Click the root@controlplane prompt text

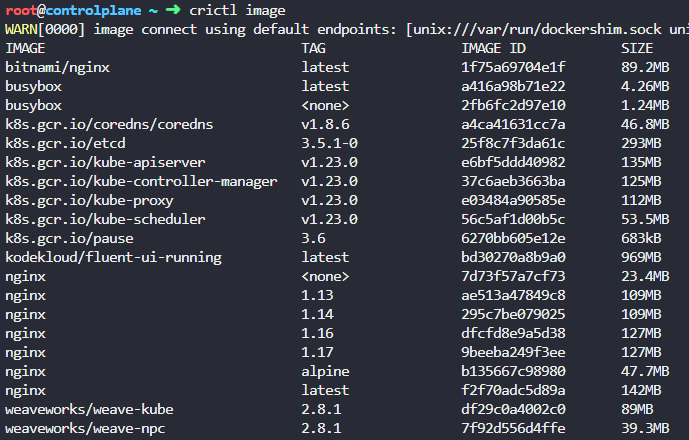pyautogui.click(x=73, y=10)
